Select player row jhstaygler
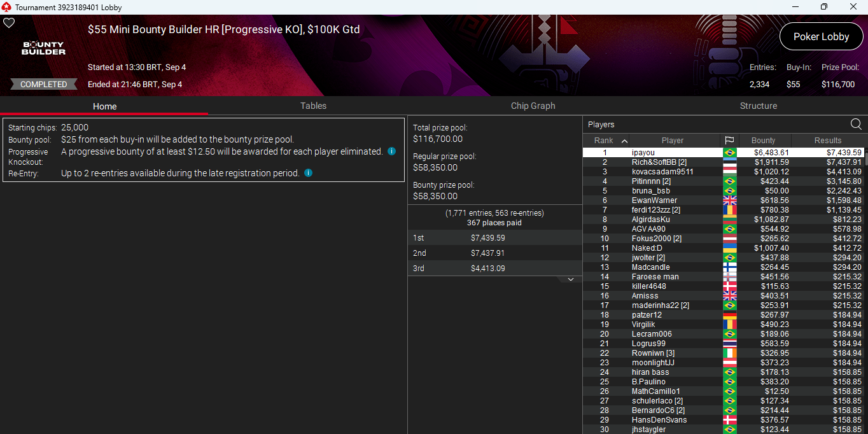The width and height of the screenshot is (868, 434). coord(723,430)
